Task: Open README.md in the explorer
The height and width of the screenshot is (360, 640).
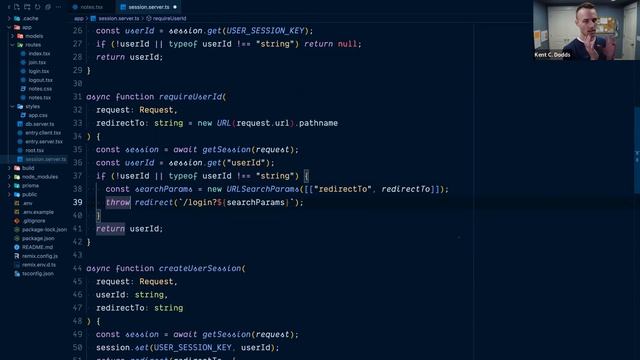Action: point(38,247)
